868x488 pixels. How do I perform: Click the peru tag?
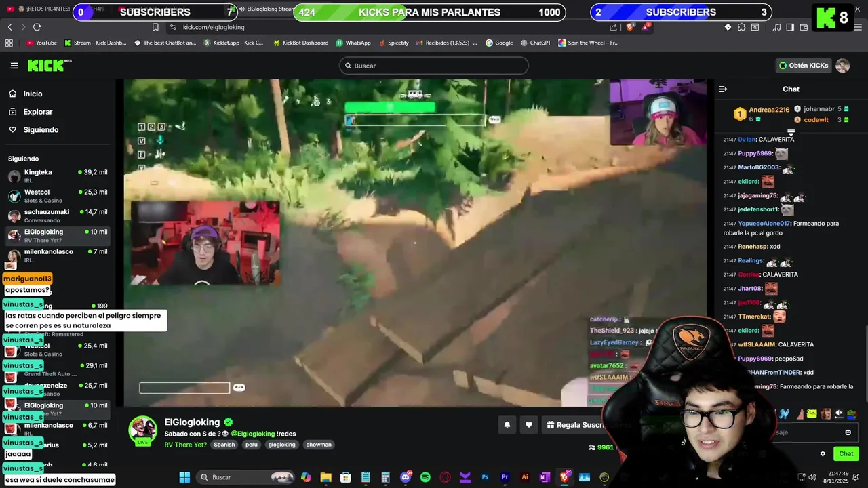pos(252,445)
